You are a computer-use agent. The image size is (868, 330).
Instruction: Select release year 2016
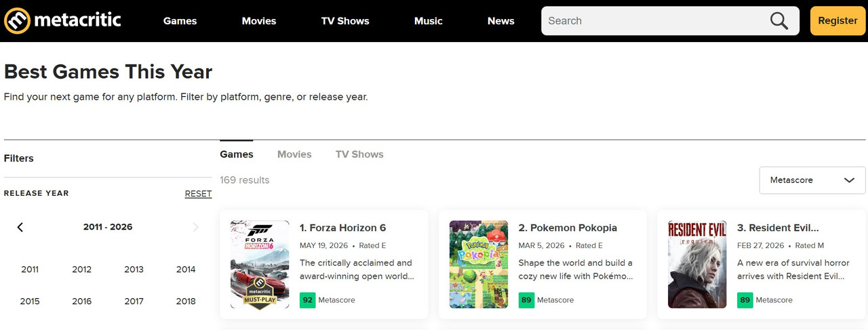tap(82, 302)
